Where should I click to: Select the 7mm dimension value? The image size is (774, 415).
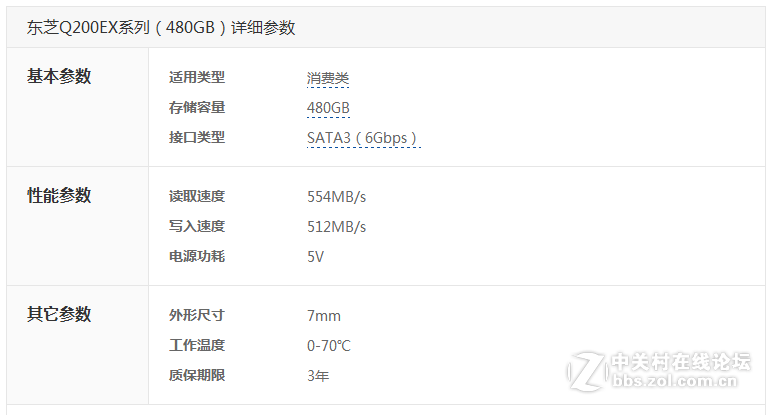point(324,316)
